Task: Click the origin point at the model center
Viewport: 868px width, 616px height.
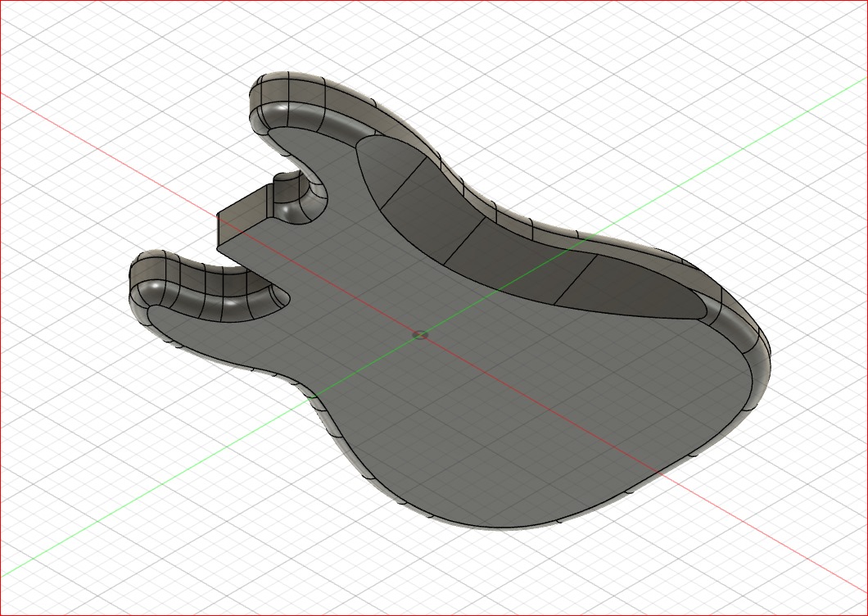Action: click(421, 334)
